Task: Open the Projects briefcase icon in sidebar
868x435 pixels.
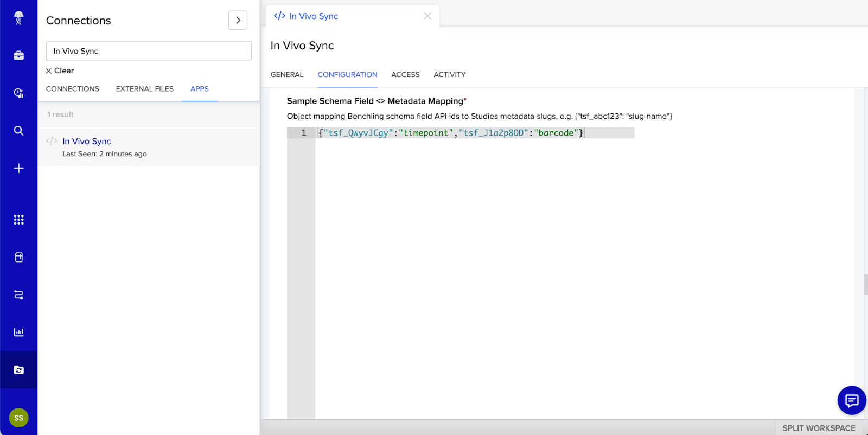Action: 18,55
